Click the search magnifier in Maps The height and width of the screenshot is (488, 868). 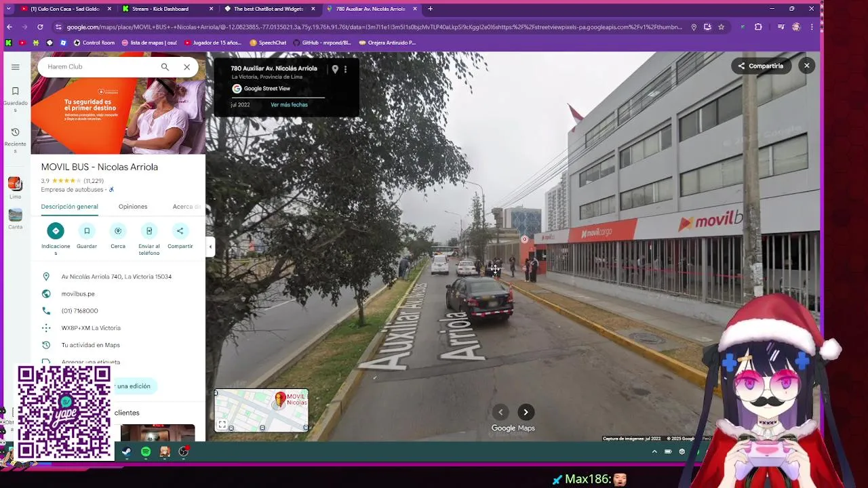[x=165, y=67]
